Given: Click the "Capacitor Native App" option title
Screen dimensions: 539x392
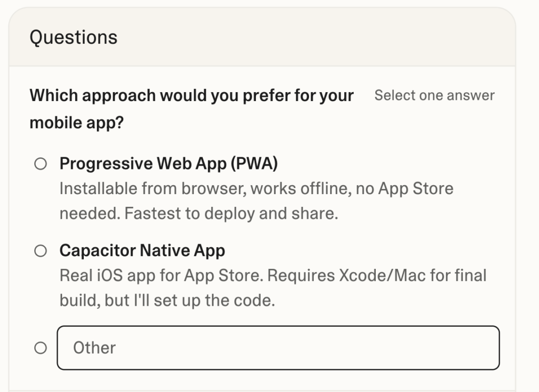Looking at the screenshot, I should point(142,251).
